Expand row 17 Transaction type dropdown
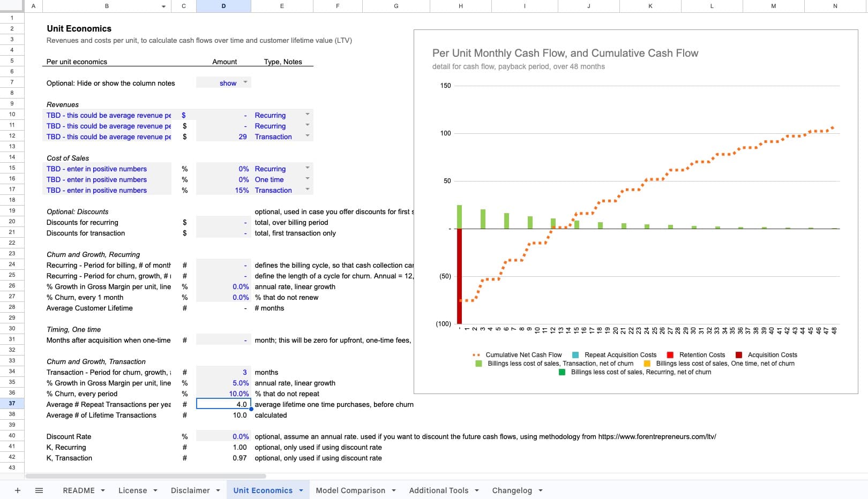Screen dimensions: 868x499 (308, 190)
